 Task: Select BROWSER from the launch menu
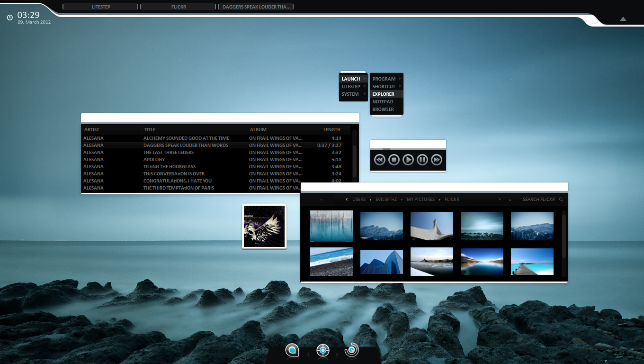pyautogui.click(x=386, y=109)
